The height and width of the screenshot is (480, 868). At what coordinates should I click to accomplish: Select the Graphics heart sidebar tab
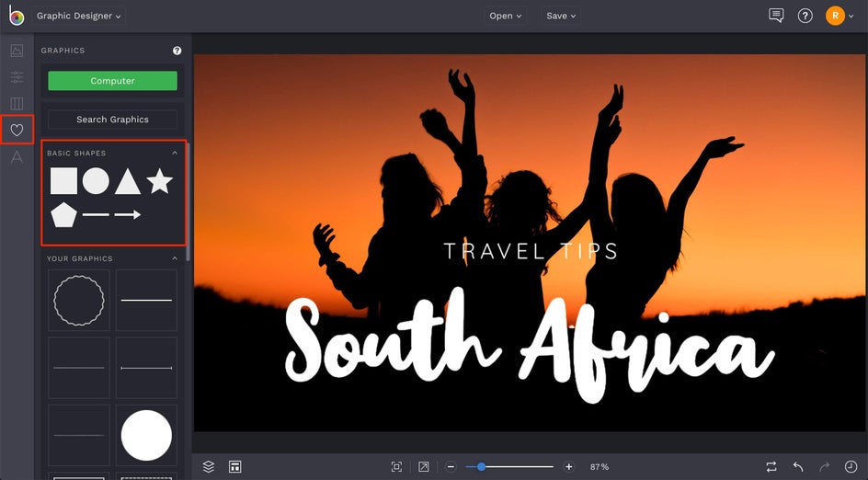pyautogui.click(x=17, y=130)
